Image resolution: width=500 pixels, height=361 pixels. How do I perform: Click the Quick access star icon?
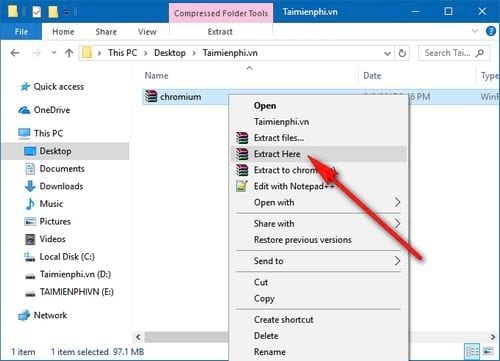[x=25, y=87]
